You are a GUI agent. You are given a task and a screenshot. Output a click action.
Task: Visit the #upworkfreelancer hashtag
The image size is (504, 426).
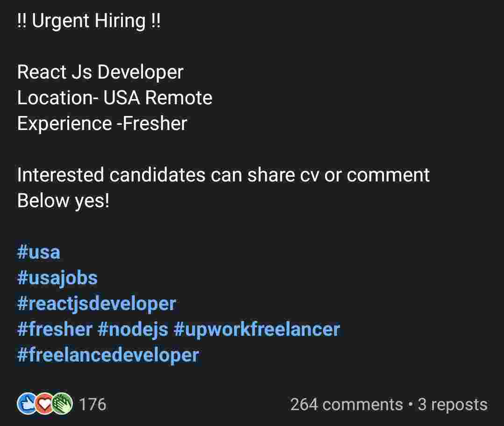click(x=256, y=329)
